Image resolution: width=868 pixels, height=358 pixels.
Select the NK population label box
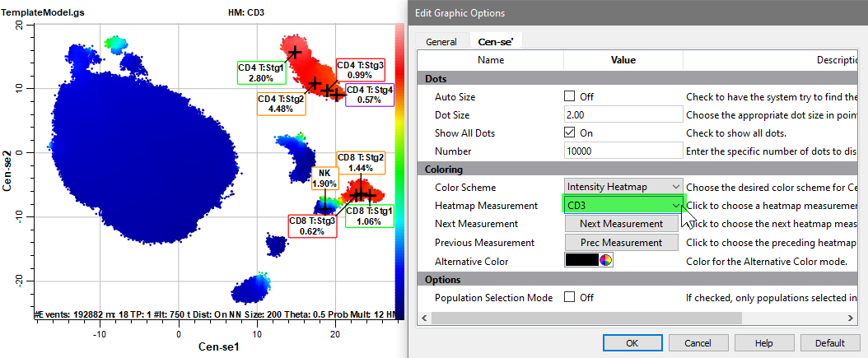[324, 179]
